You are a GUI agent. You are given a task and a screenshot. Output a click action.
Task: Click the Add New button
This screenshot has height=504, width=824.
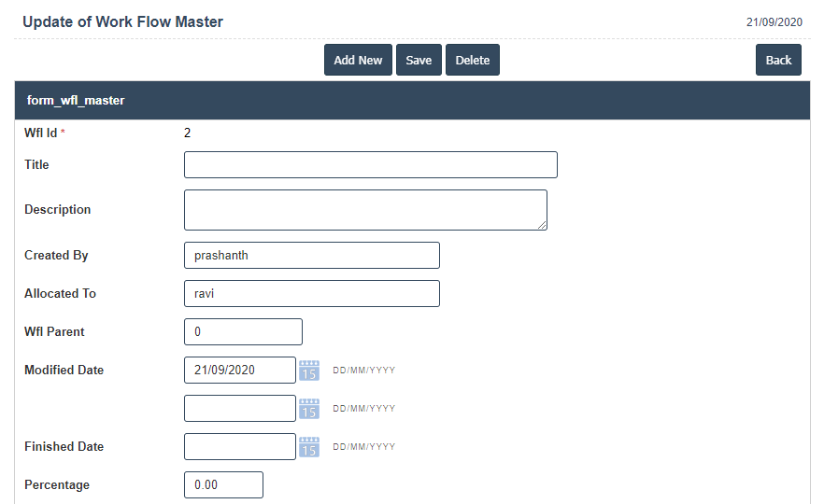(x=358, y=60)
